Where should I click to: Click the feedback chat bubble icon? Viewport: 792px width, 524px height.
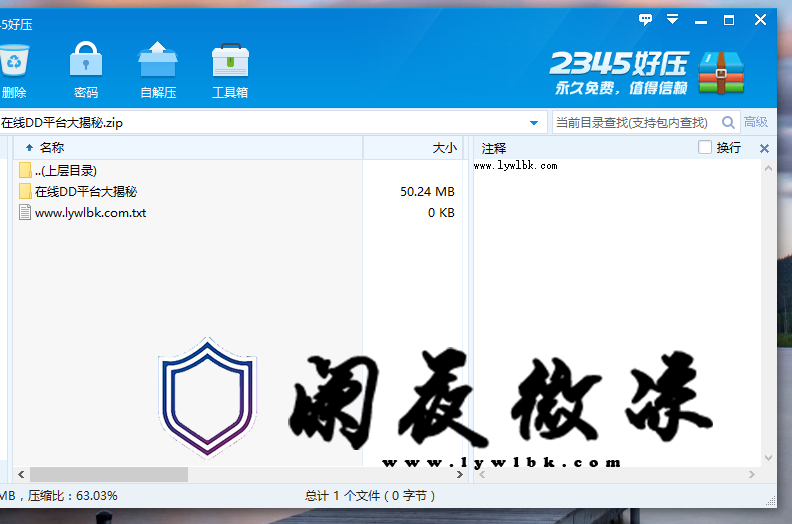pyautogui.click(x=645, y=19)
